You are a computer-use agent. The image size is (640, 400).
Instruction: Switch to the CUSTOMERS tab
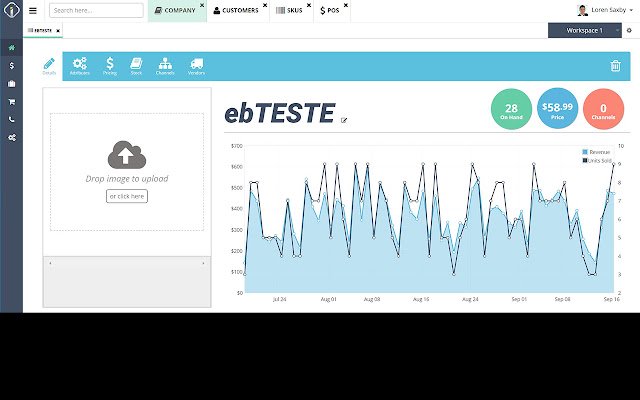pos(236,10)
